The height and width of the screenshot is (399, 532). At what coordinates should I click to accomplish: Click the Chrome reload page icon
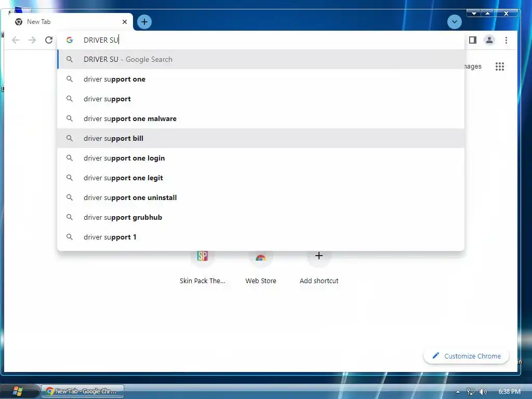click(49, 40)
